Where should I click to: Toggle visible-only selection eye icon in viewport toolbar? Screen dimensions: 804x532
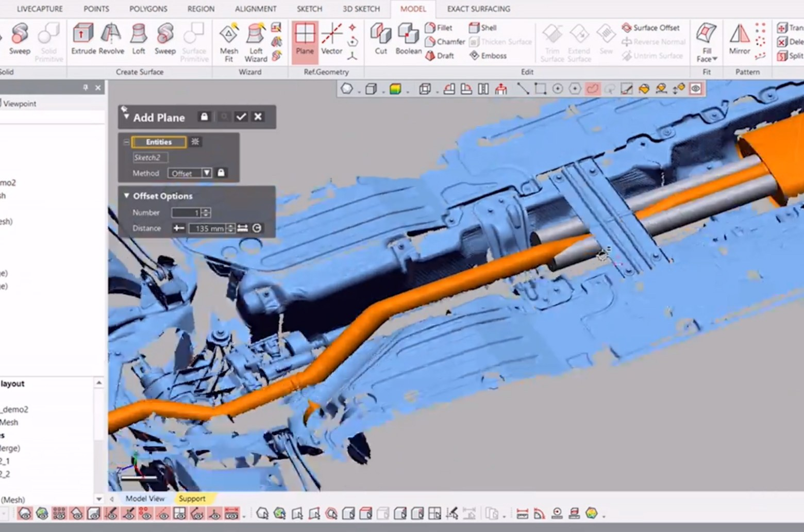click(695, 89)
